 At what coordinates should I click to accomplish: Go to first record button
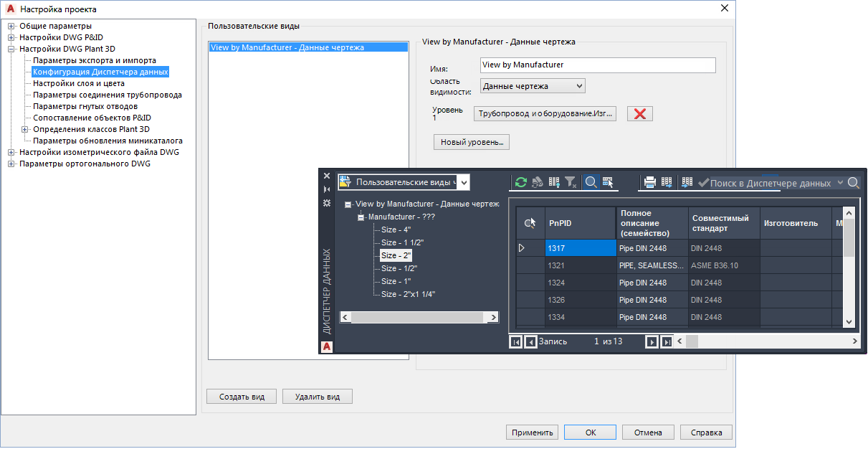[x=515, y=342]
